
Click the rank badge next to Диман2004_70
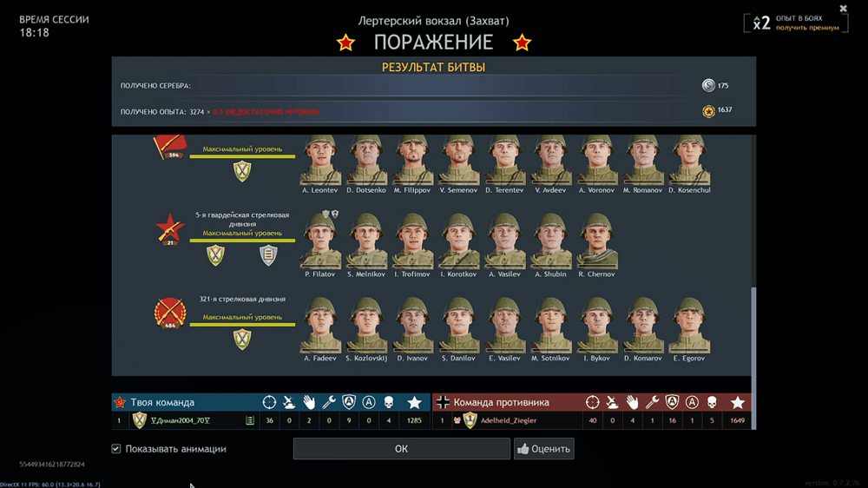click(140, 420)
